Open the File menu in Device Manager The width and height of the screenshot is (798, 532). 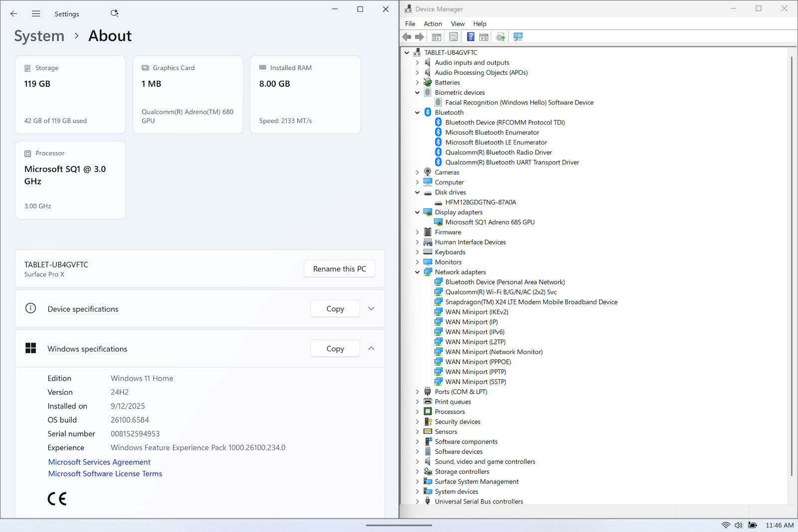pos(410,23)
